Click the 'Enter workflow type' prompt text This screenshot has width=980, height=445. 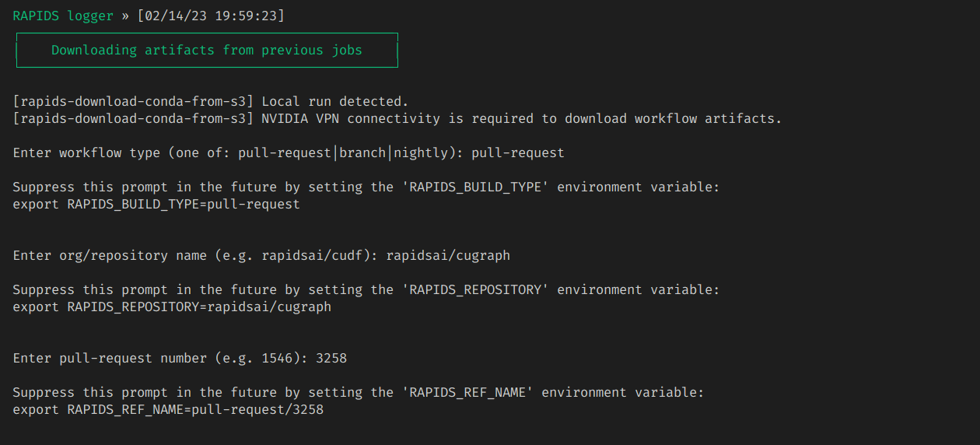[86, 152]
